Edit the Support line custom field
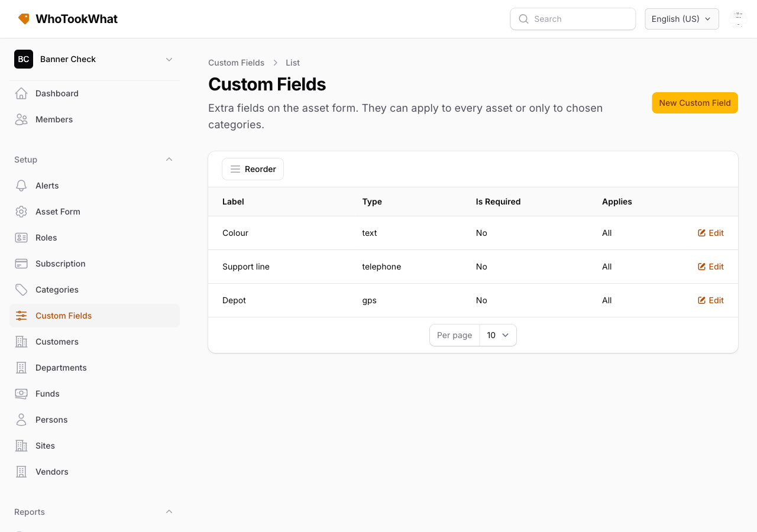This screenshot has height=532, width=757. click(711, 267)
